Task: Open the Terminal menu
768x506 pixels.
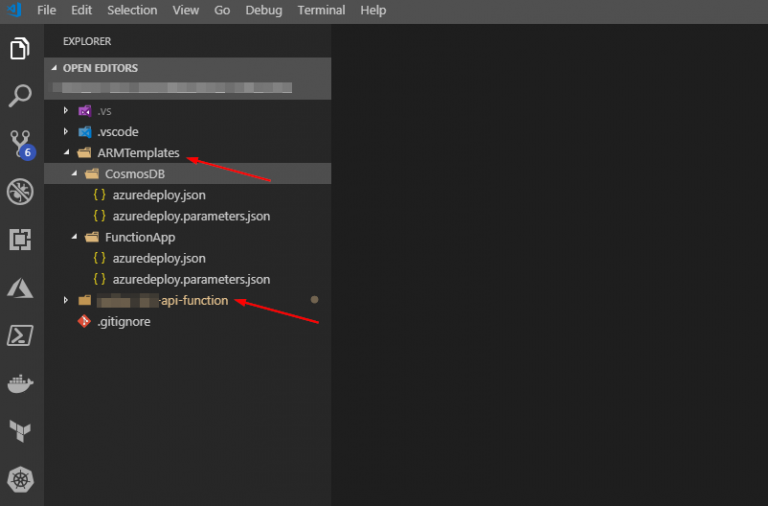Action: 321,10
